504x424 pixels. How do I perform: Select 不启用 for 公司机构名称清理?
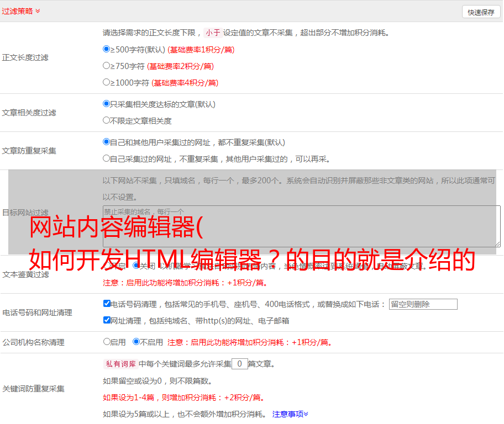[136, 342]
